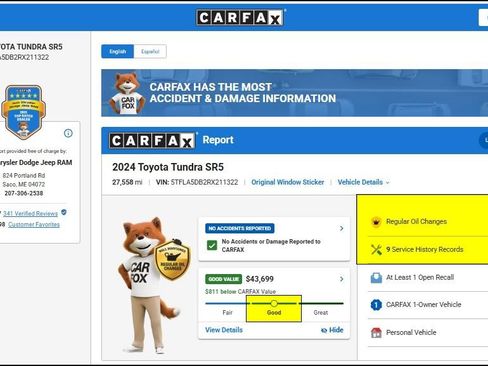Select the CARFAX 1-Owner Vehicle text
This screenshot has height=366, width=488.
(424, 305)
